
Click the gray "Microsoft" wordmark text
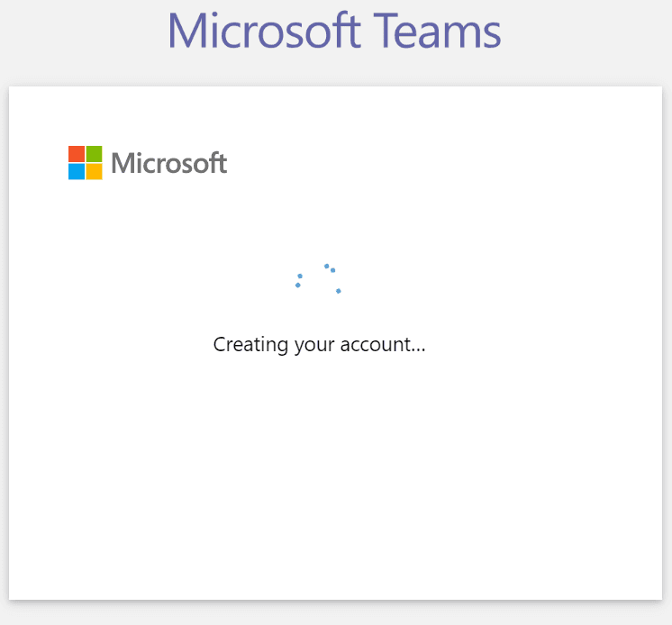[x=168, y=163]
